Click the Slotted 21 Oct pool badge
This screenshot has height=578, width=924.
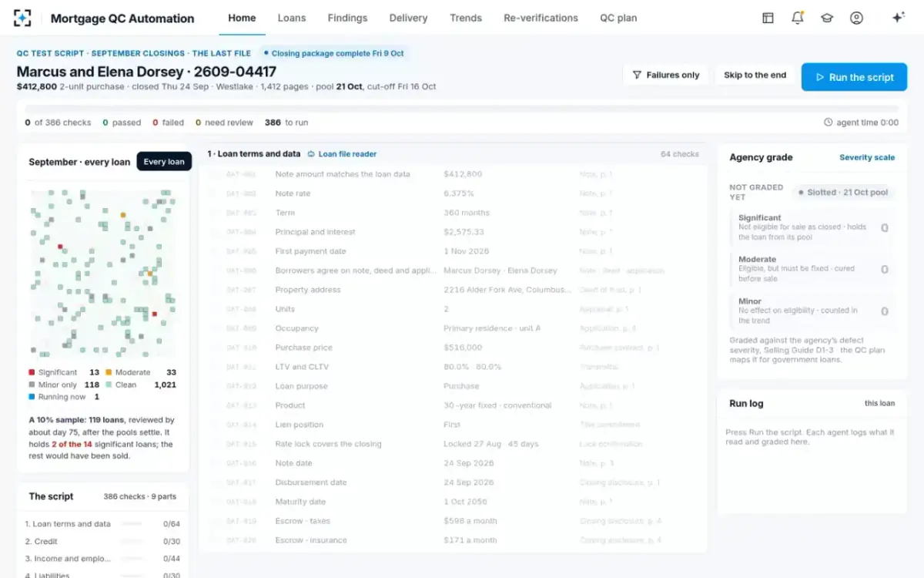(843, 192)
